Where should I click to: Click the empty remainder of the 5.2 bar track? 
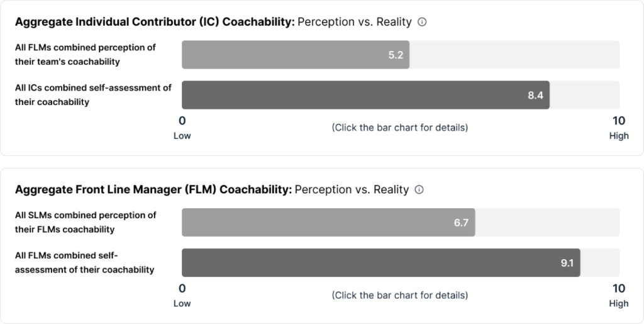click(x=514, y=55)
